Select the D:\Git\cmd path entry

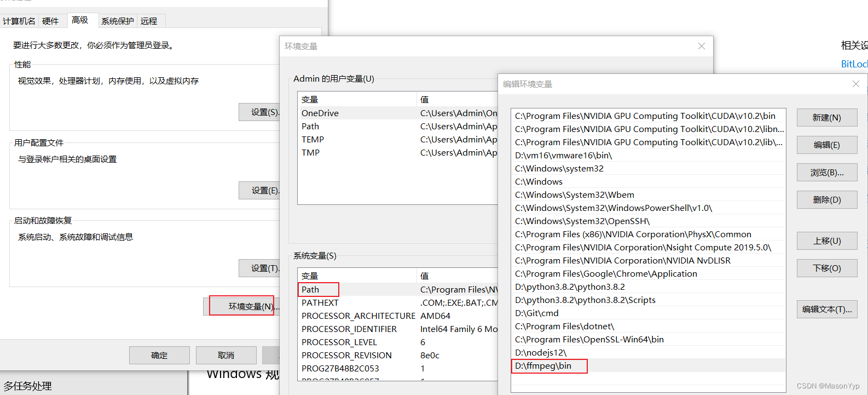[x=649, y=313]
